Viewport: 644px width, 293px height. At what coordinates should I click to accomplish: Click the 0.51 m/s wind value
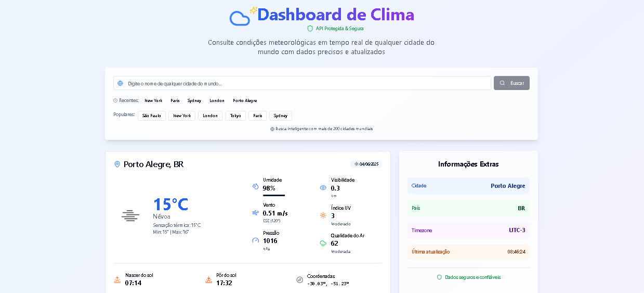(x=275, y=213)
